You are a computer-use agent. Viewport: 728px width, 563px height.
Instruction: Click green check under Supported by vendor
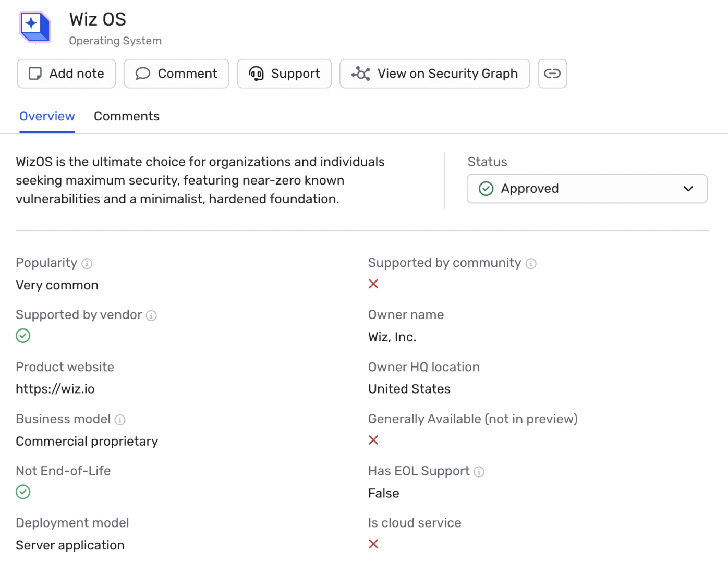pos(23,336)
